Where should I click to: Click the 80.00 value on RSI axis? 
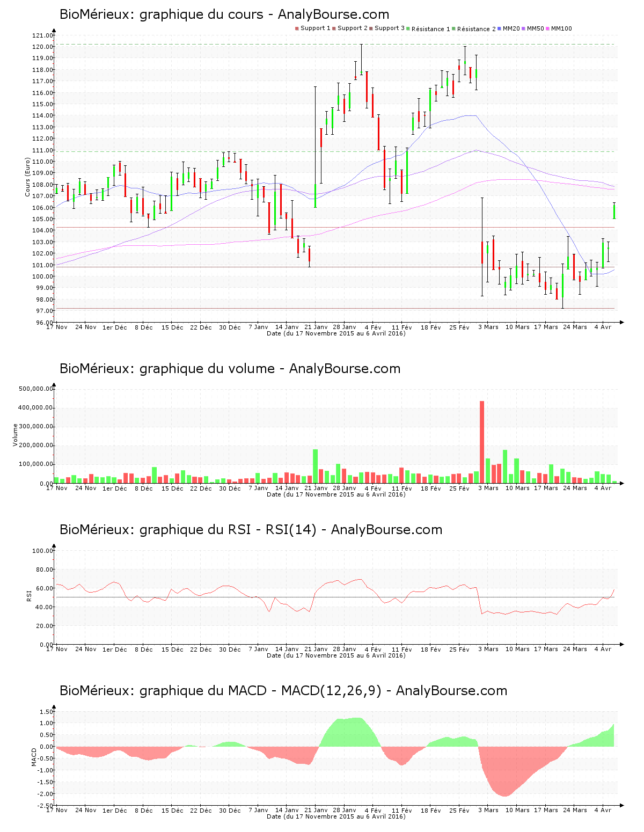(x=44, y=570)
